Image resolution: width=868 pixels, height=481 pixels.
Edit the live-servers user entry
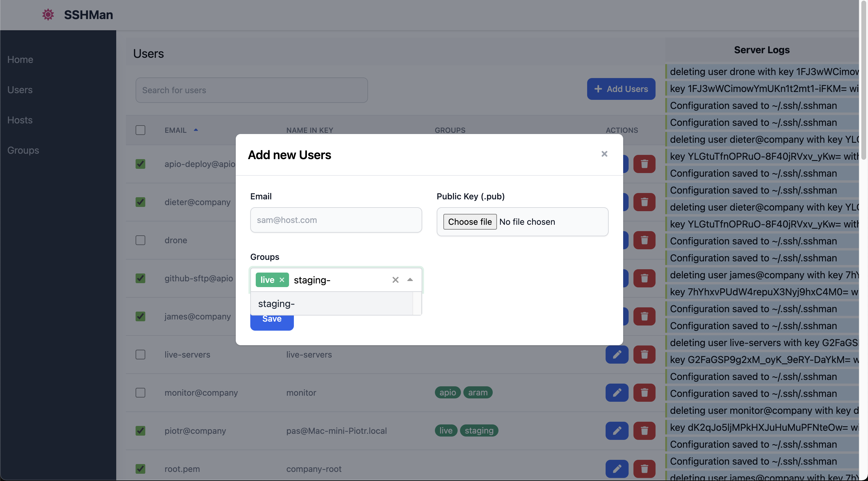coord(616,354)
